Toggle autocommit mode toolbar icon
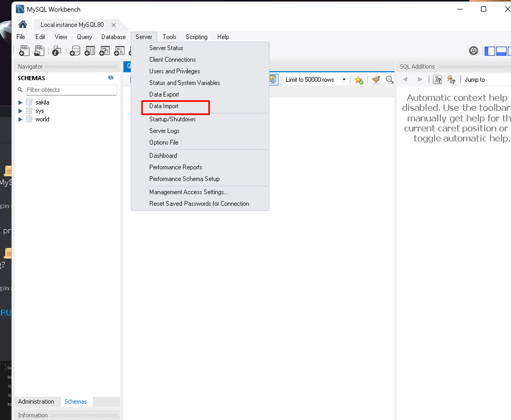The height and width of the screenshot is (420, 511). 273,80
